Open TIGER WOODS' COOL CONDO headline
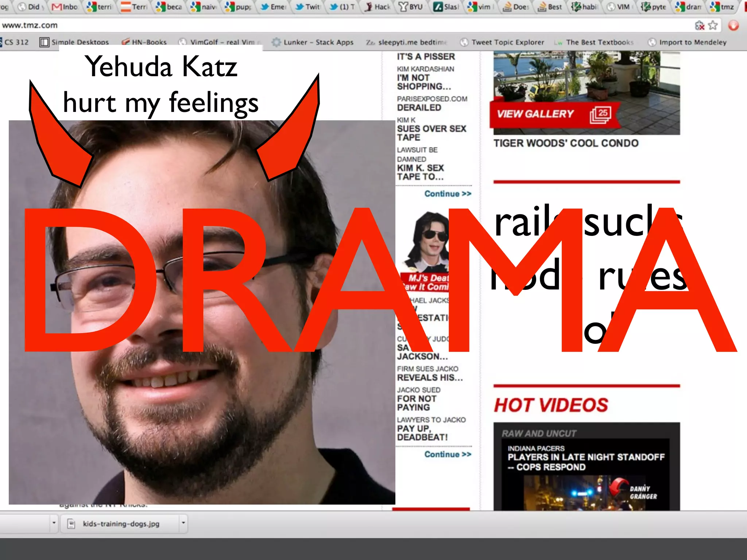747x560 pixels. pyautogui.click(x=566, y=143)
